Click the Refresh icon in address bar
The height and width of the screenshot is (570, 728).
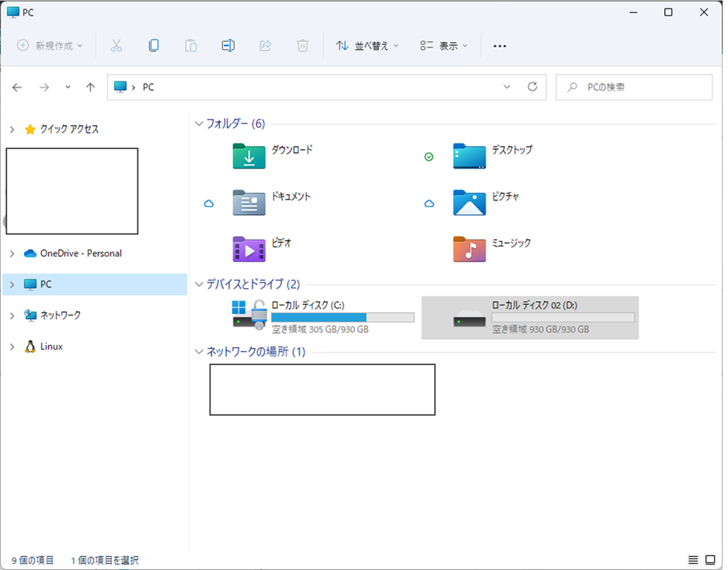tap(532, 87)
